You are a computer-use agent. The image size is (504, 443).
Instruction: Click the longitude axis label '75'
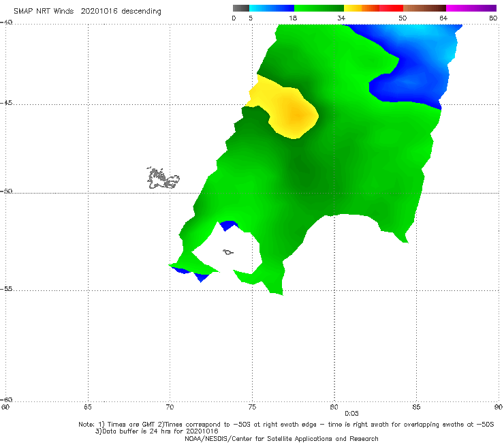(252, 408)
